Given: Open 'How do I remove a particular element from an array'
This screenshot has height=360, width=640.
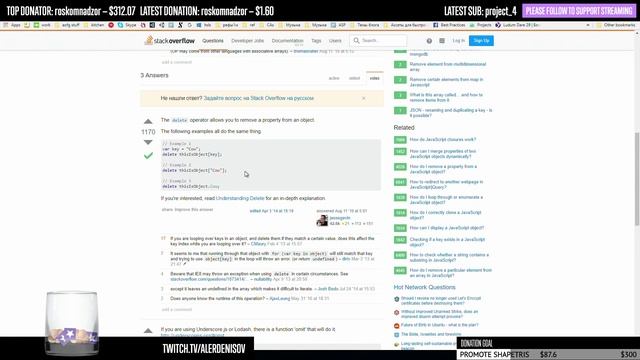Looking at the screenshot, I should pyautogui.click(x=451, y=273).
